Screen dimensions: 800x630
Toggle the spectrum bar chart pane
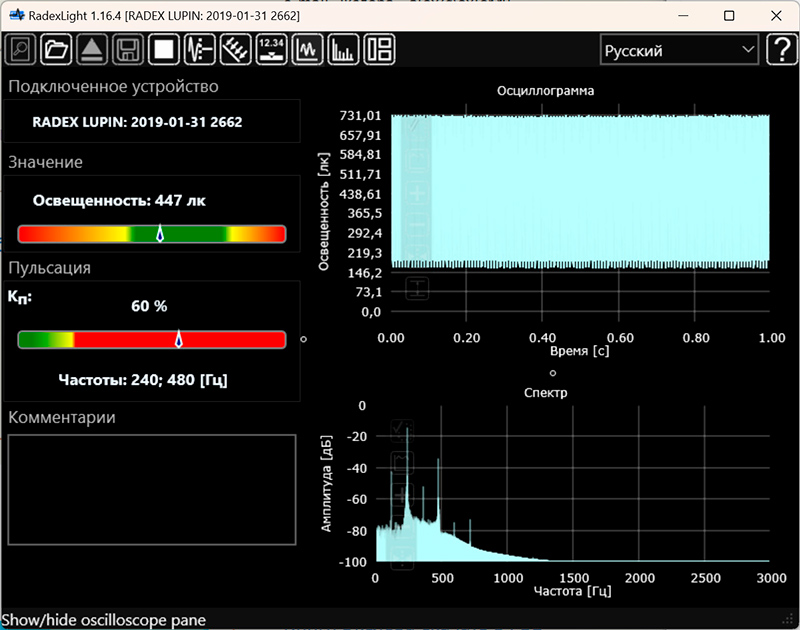tap(343, 49)
